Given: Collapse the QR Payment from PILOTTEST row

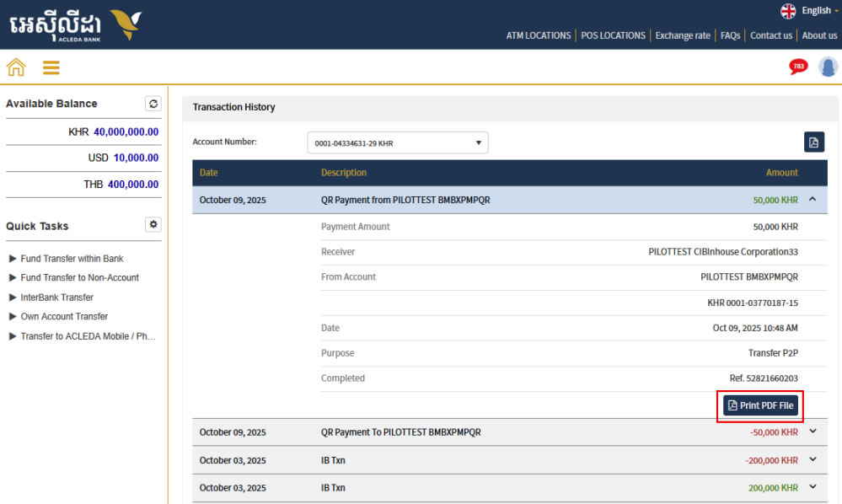Looking at the screenshot, I should point(813,200).
